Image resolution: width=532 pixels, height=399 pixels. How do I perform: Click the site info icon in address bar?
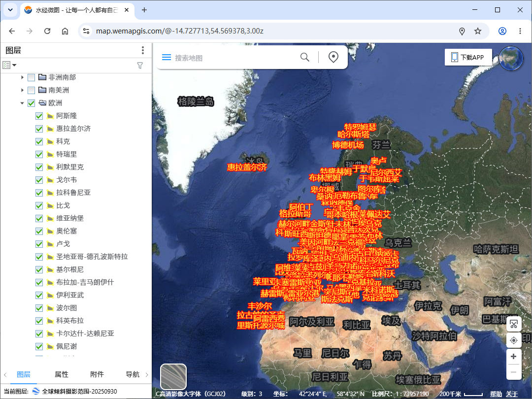[86, 31]
